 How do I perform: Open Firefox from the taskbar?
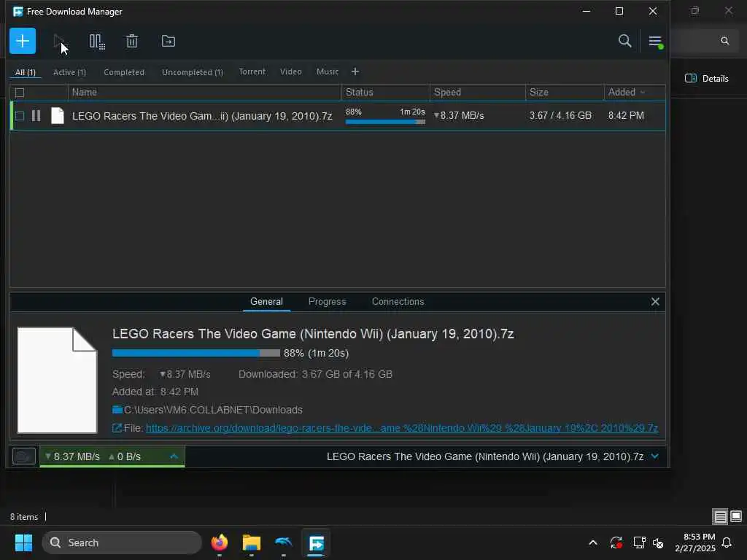219,542
